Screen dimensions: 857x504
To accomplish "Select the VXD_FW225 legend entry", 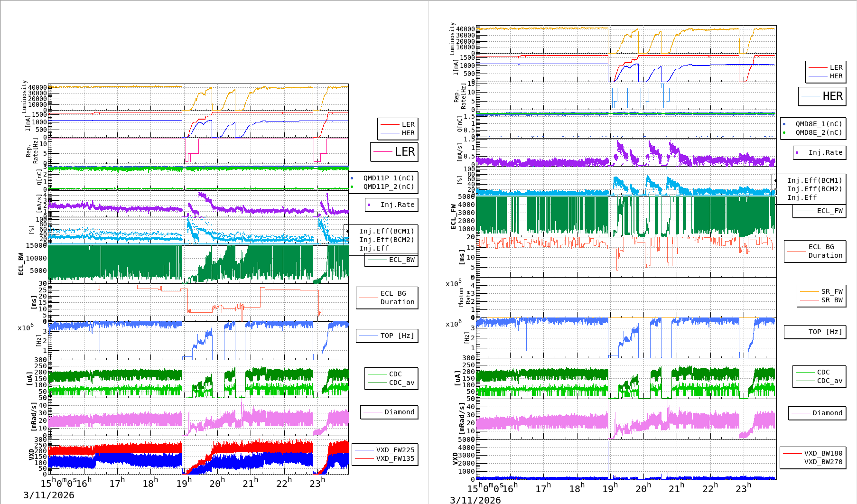I will [x=395, y=450].
